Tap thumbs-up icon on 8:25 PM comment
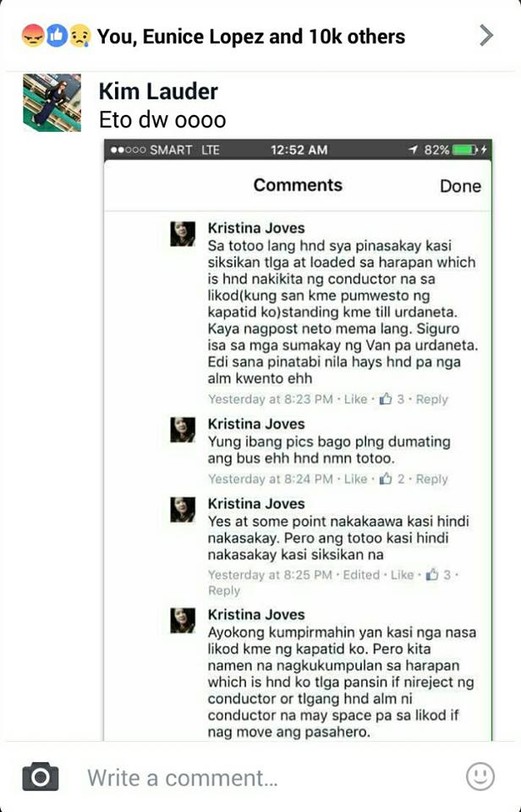The height and width of the screenshot is (812, 521). tap(431, 575)
